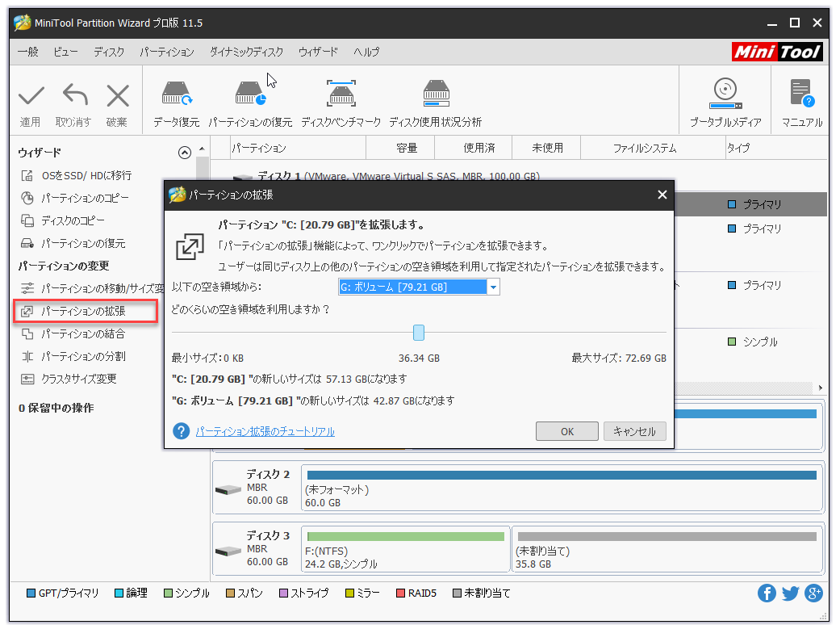Viewport: 840px width, 629px height.
Task: Click OK in the extend dialog
Action: [566, 431]
